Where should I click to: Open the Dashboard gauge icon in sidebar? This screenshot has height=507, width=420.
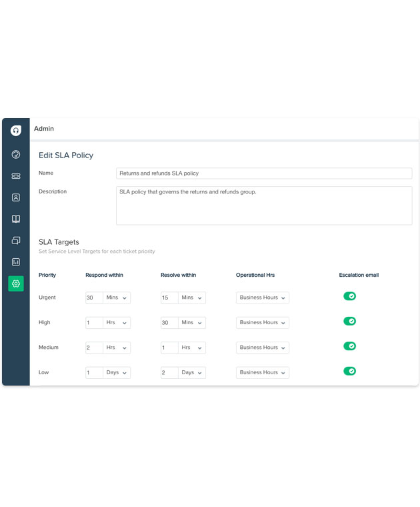point(16,155)
